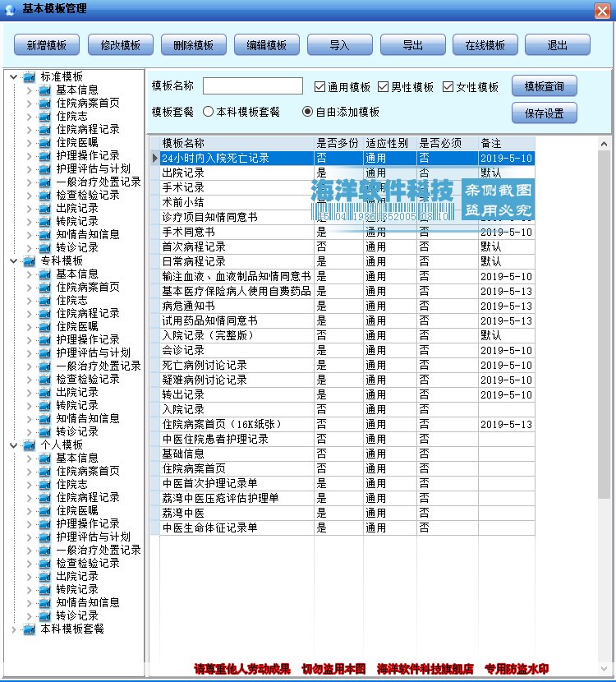The image size is (616, 682).
Task: Expand the 本科模板套餐 tree node
Action: tap(13, 629)
